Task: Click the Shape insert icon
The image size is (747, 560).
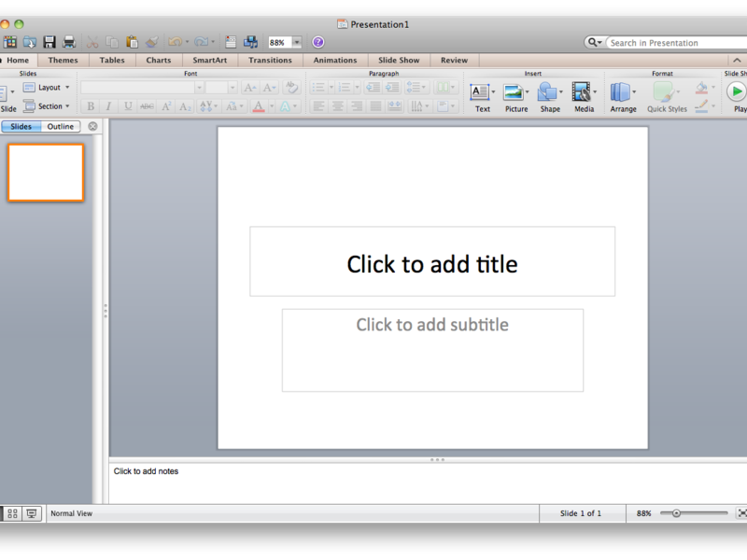Action: coord(550,98)
